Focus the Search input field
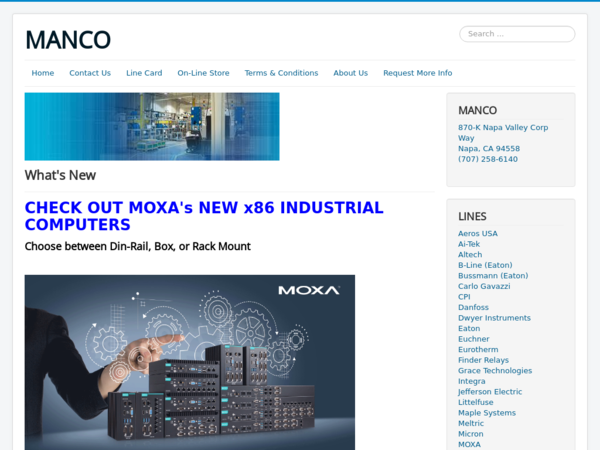Viewport: 600px width, 450px height. (x=517, y=34)
